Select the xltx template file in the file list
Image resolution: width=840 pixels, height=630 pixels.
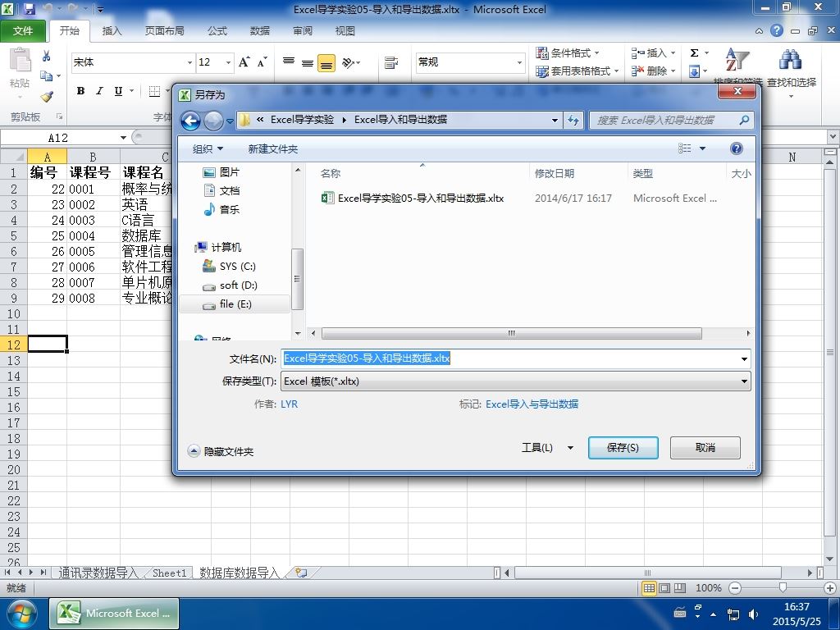tap(413, 199)
